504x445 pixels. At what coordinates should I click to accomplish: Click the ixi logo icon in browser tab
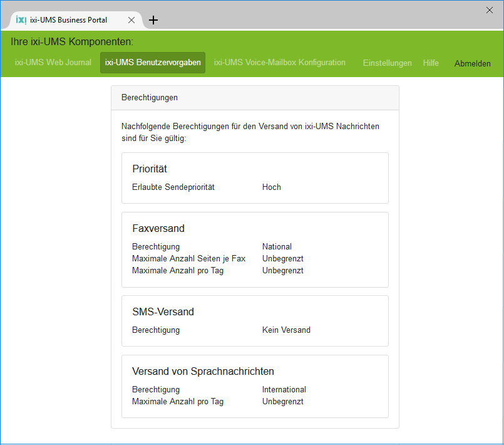pyautogui.click(x=21, y=19)
